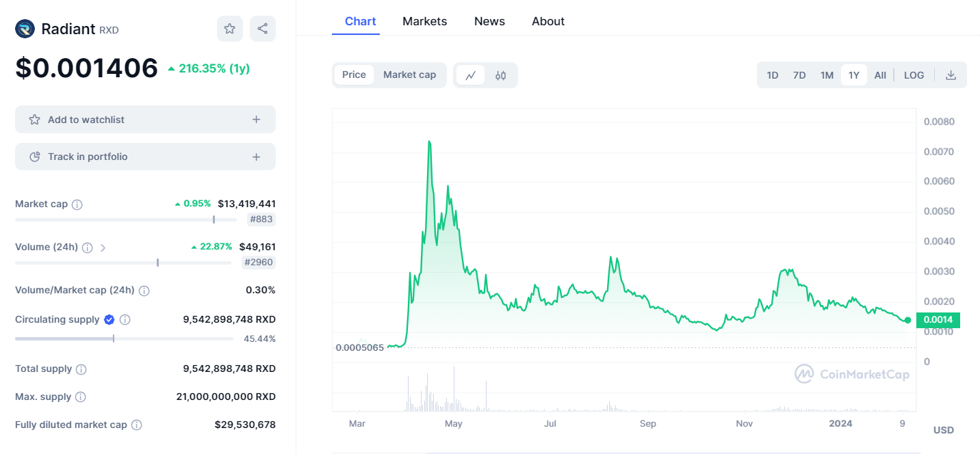The height and width of the screenshot is (454, 980).
Task: Switch to line chart view
Action: tap(470, 75)
